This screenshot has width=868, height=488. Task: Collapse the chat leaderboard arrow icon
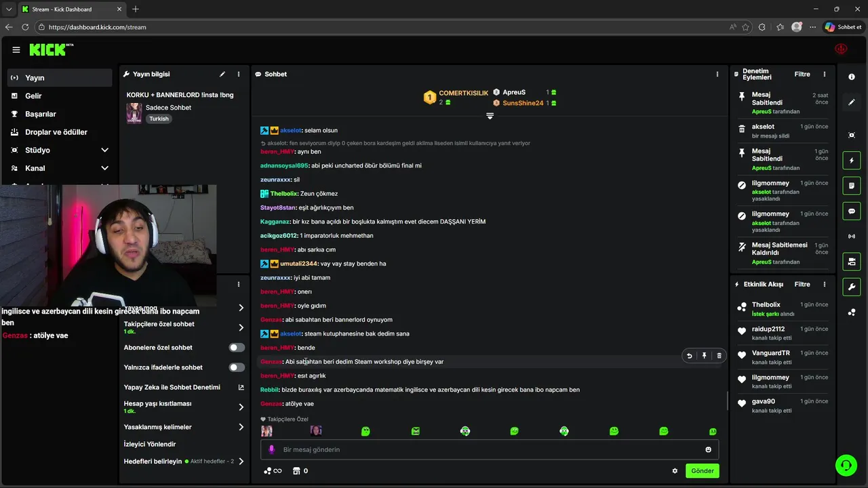(490, 116)
